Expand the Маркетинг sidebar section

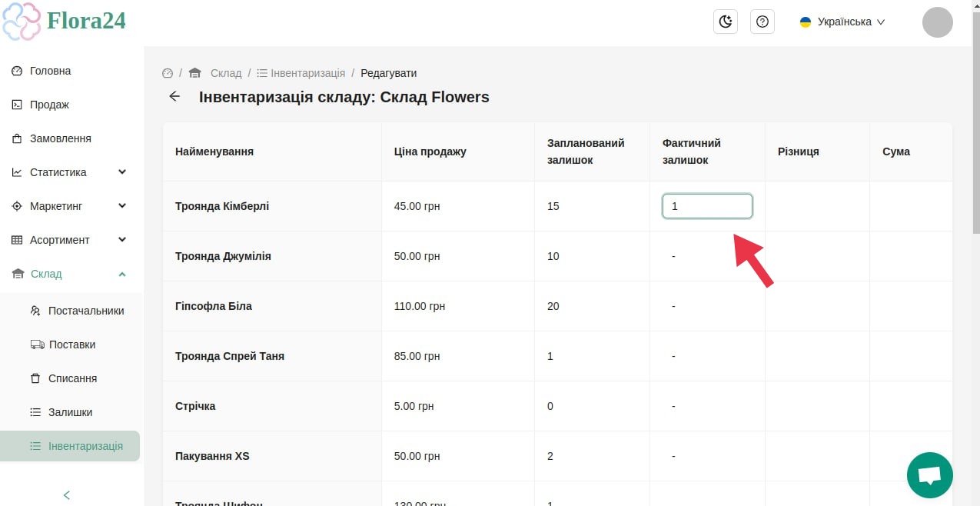tap(71, 206)
